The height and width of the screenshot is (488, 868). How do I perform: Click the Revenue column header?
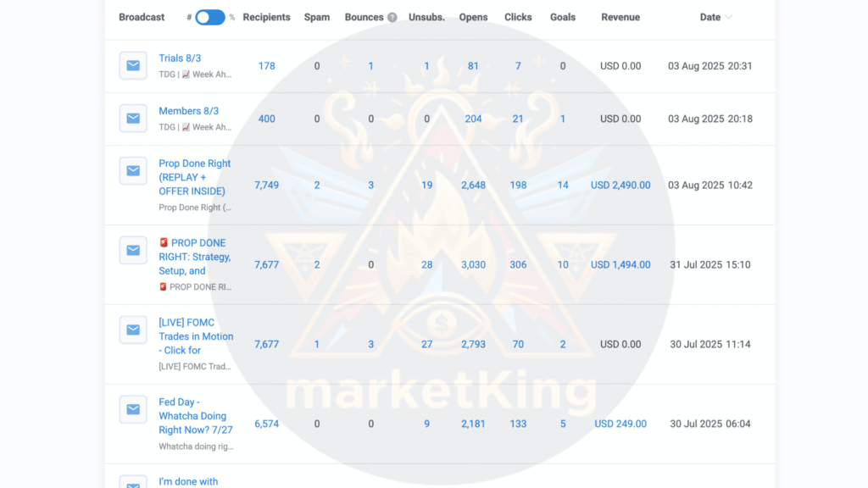pyautogui.click(x=620, y=17)
